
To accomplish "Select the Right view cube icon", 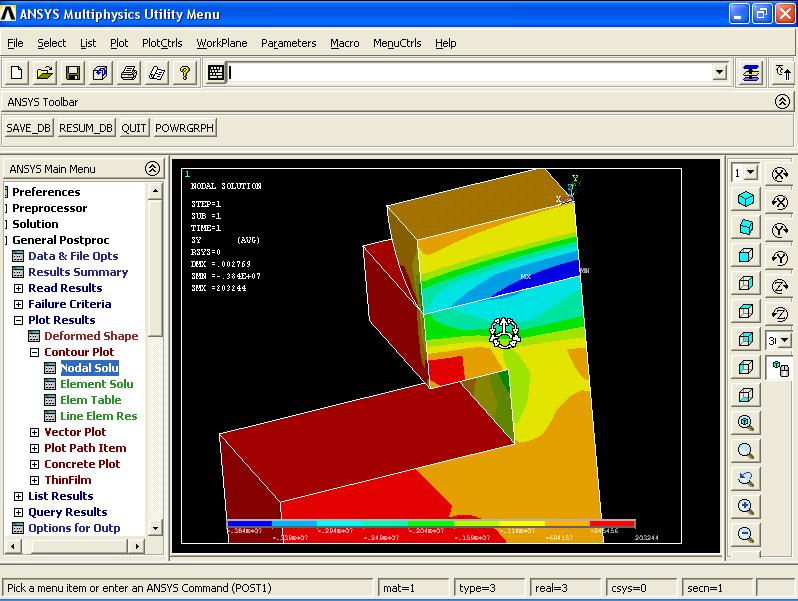I will (746, 283).
